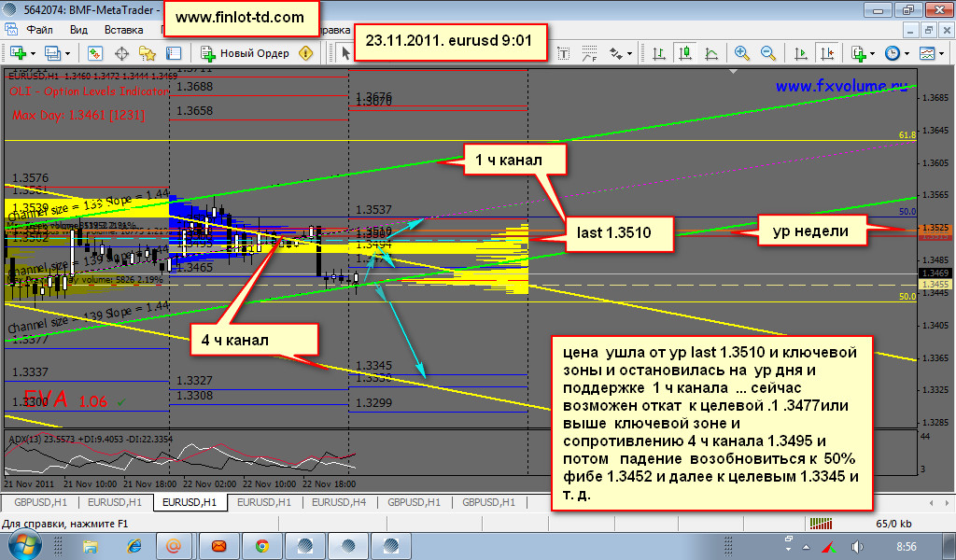Check the connection status bars indicator

click(x=821, y=524)
